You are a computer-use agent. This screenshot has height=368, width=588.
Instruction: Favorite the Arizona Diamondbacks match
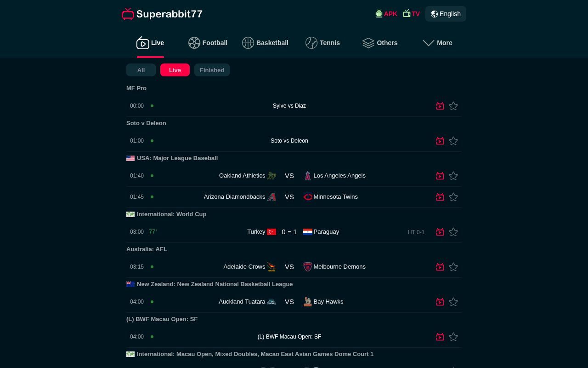point(453,197)
